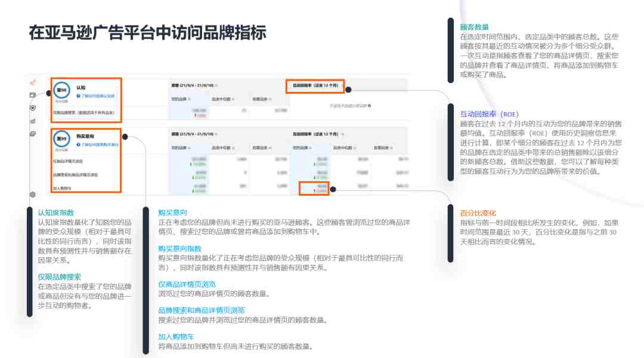Click the 购买意向 percentile score ring
Viewport: 644px width, 358px height.
point(61,139)
